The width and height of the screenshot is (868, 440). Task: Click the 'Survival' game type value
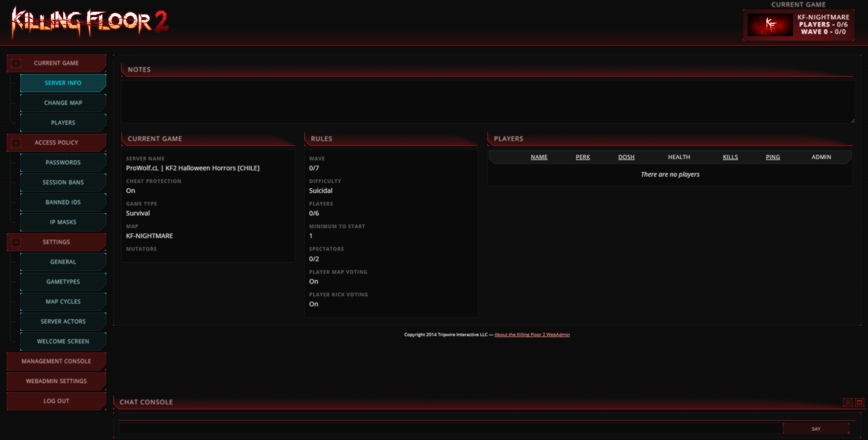tap(138, 213)
